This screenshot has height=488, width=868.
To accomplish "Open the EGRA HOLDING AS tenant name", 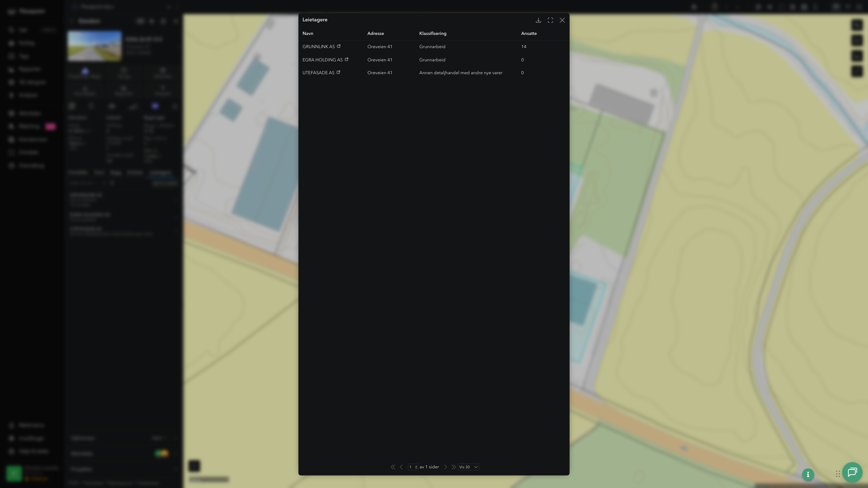I will coord(322,60).
